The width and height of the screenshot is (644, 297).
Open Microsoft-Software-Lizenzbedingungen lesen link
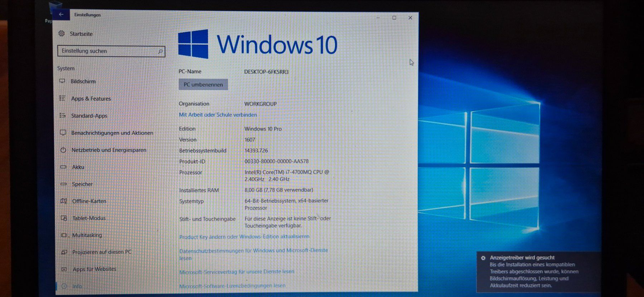pos(233,286)
